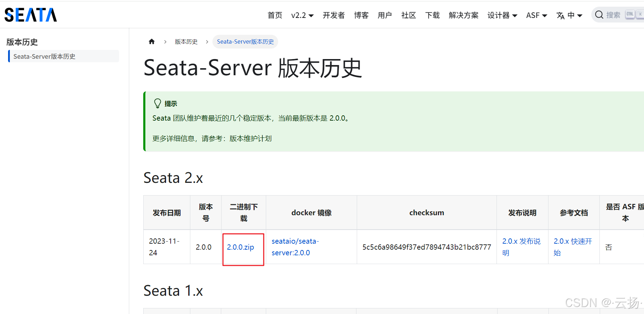The image size is (644, 314).
Task: Go to 首页 in the navbar
Action: click(275, 15)
